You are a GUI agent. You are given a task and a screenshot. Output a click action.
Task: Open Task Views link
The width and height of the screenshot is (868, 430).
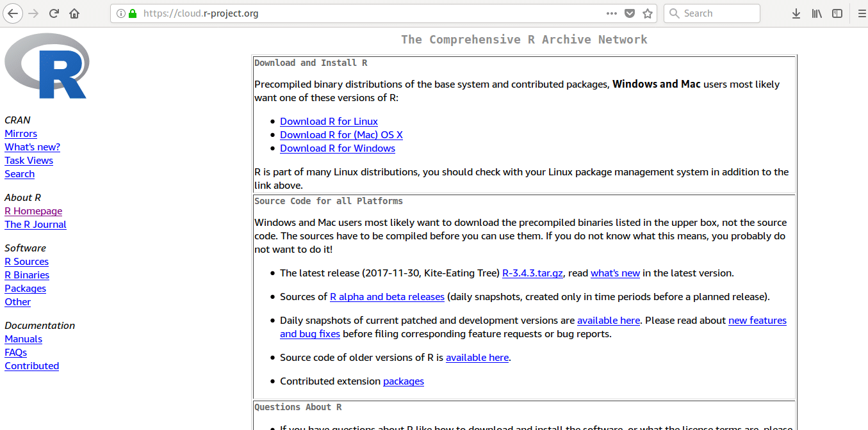coord(29,161)
